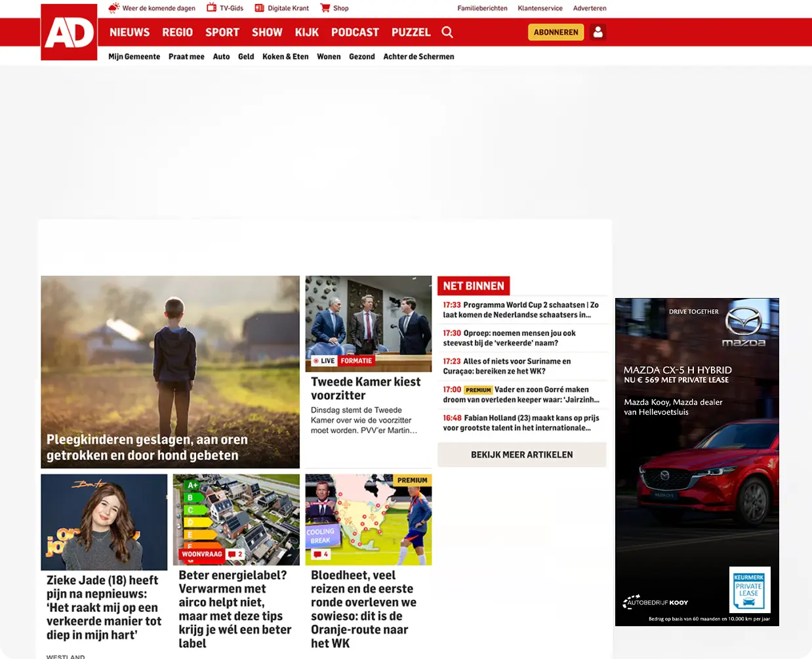Open TV-Gids television icon
Viewport: 812px width, 659px height.
click(x=211, y=8)
